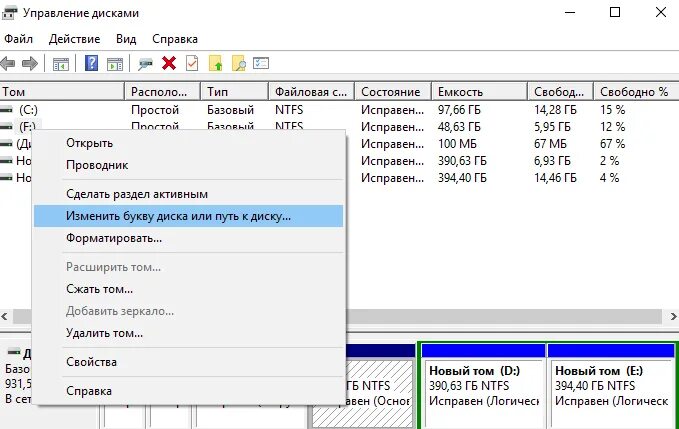Toggle the console tree toolbar icon
This screenshot has width=679, height=429.
(61, 64)
